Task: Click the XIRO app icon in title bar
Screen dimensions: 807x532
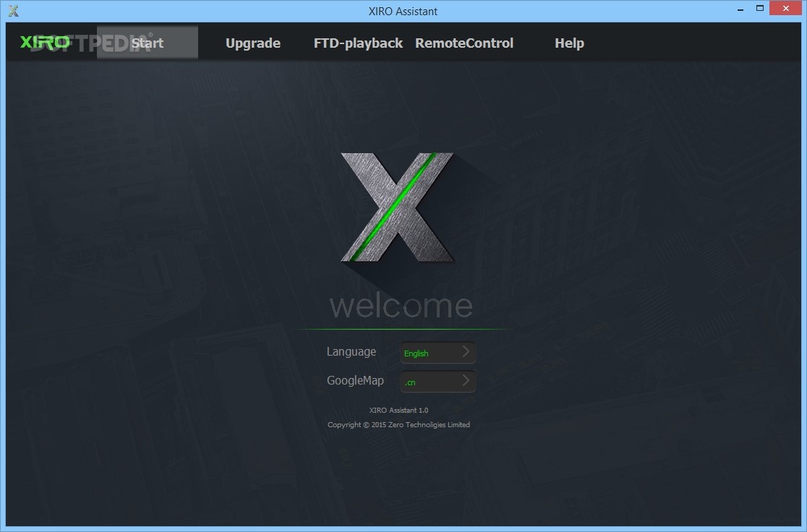Action: point(14,11)
